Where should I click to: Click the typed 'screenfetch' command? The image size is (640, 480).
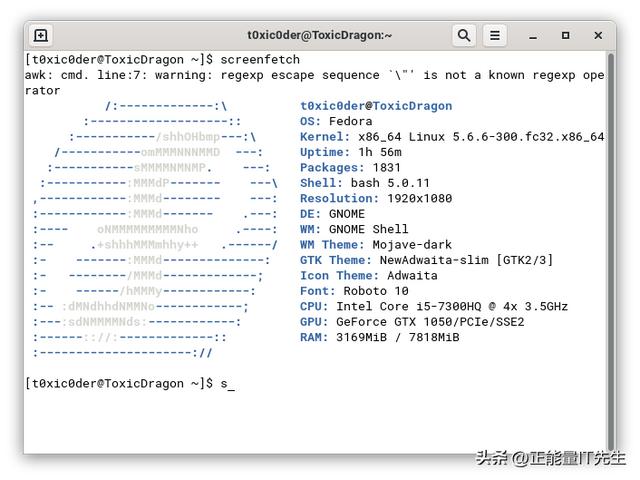[x=260, y=60]
